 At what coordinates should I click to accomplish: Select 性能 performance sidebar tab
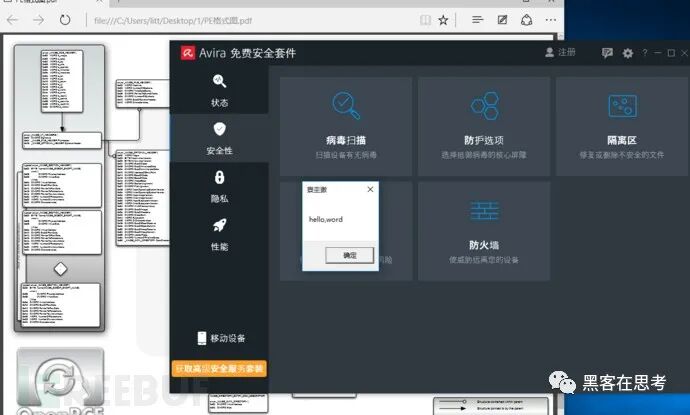coord(219,234)
